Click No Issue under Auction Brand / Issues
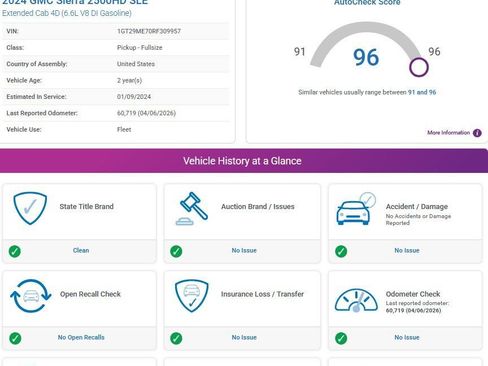 (244, 250)
